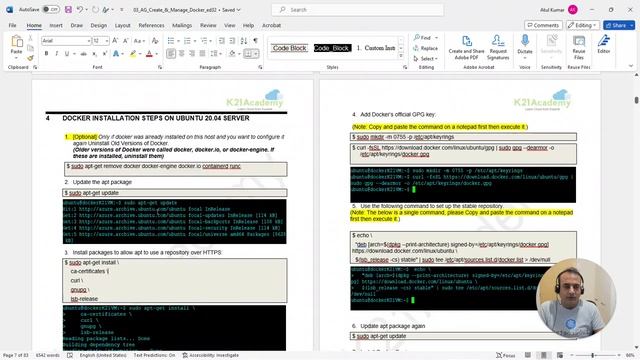Toggle AutoSave switch

[x=51, y=9]
